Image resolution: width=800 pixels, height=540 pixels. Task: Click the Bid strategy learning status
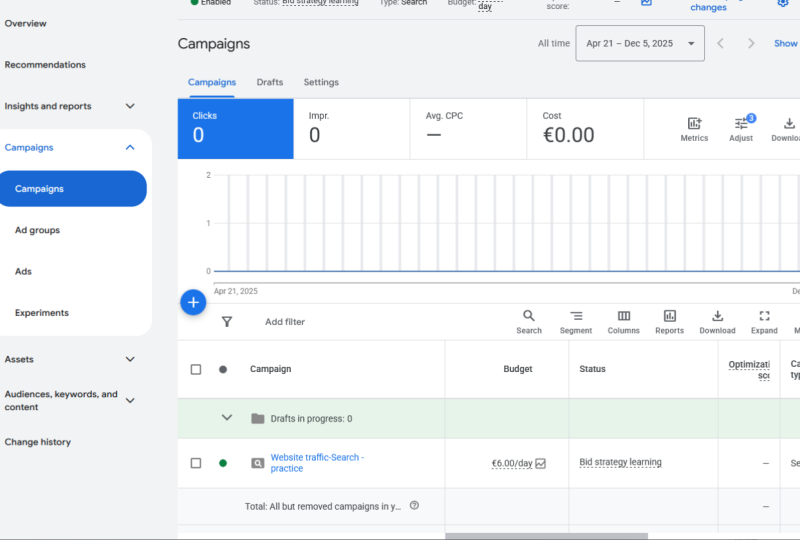click(x=620, y=462)
